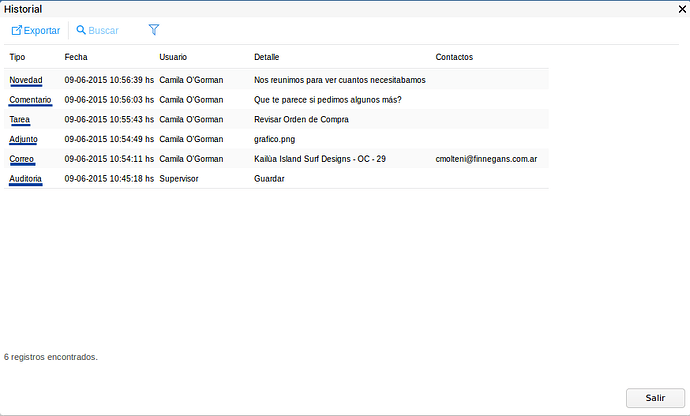Click the Detalle column header
690x416 pixels.
pyautogui.click(x=267, y=57)
